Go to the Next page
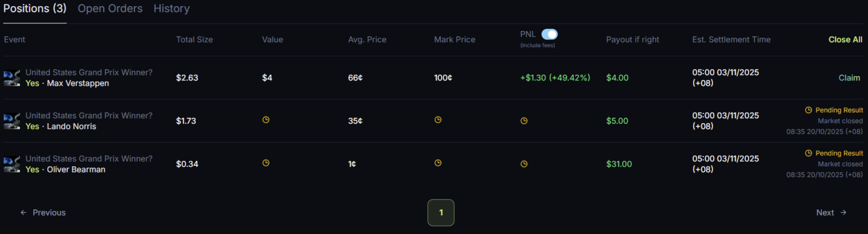Image resolution: width=868 pixels, height=234 pixels. coord(831,212)
